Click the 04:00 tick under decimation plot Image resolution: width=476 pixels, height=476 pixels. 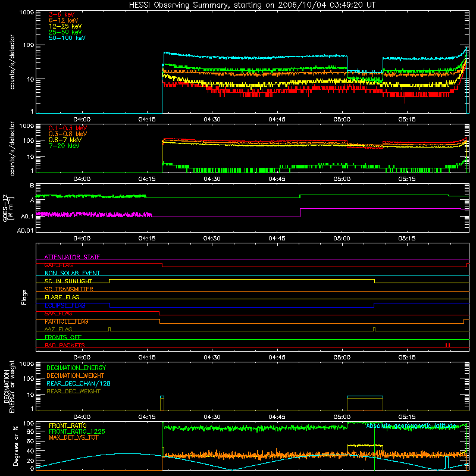(82, 417)
